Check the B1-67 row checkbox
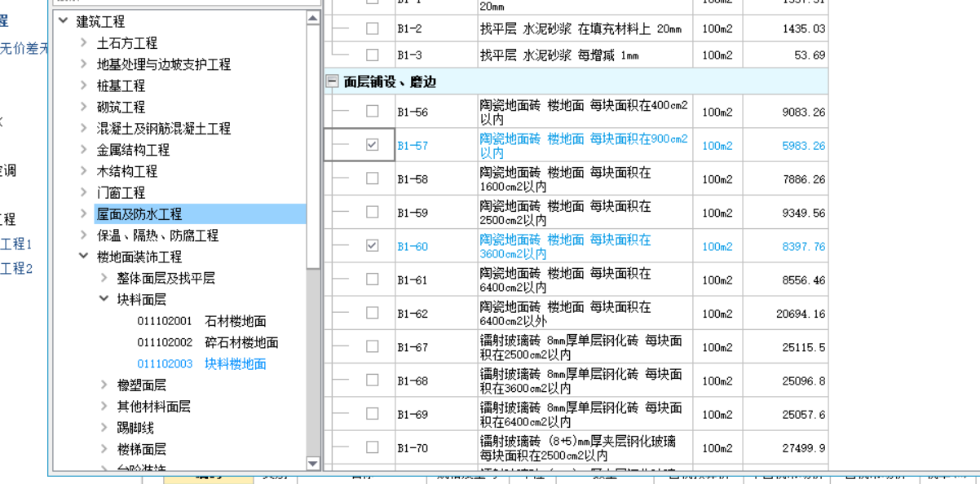Screen dimensions: 980x484 (x=372, y=346)
